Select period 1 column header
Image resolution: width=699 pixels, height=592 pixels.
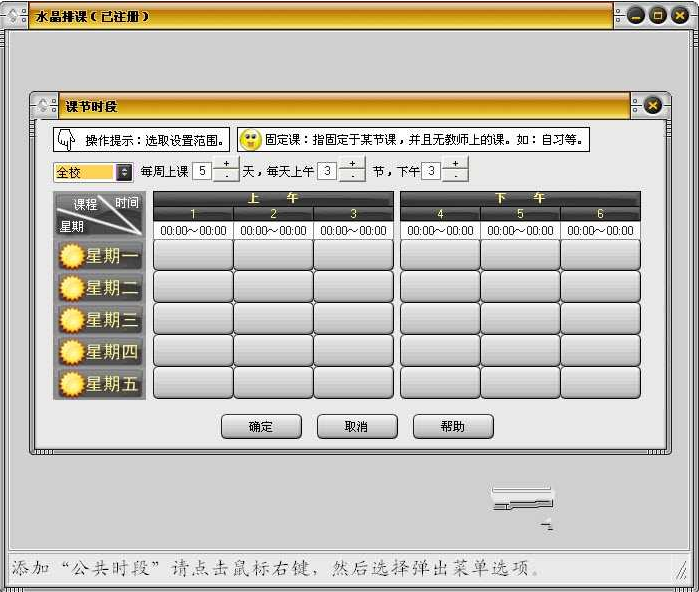pyautogui.click(x=193, y=214)
